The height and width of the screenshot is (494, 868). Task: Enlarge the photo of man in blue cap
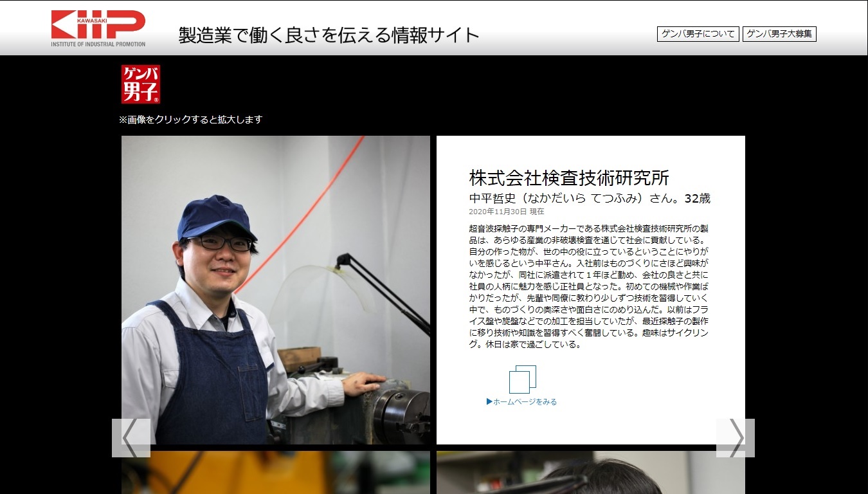[x=276, y=290]
